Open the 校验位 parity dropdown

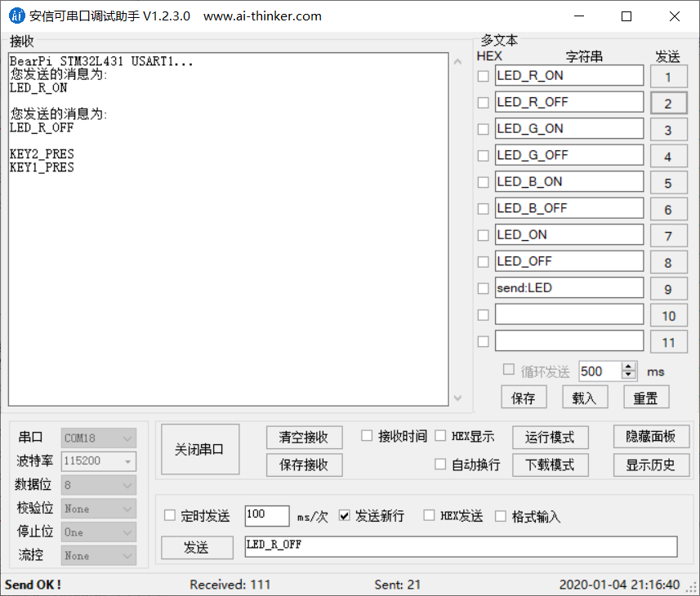pyautogui.click(x=99, y=509)
